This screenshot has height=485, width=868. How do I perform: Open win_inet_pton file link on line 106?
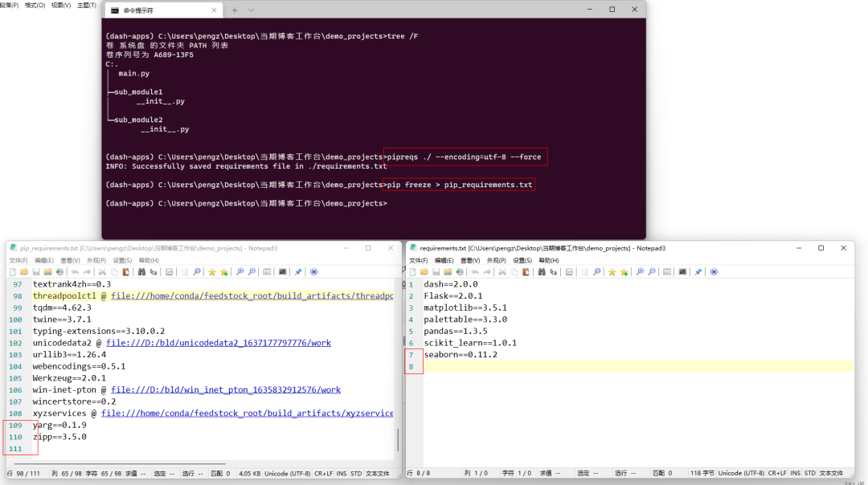(225, 390)
